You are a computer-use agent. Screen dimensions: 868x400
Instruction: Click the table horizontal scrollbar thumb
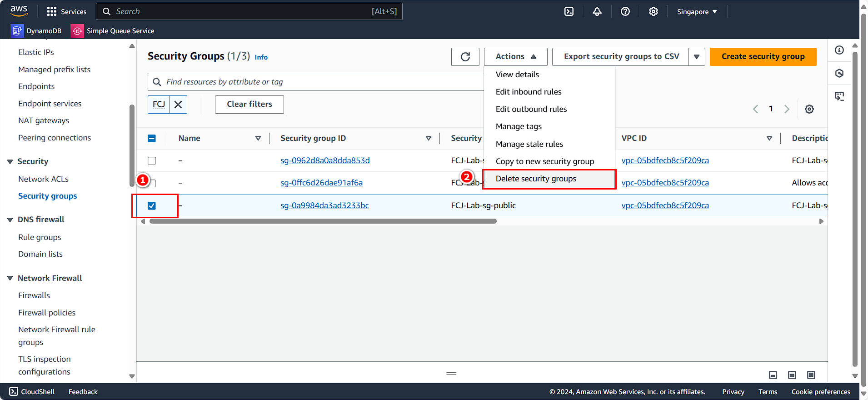323,221
